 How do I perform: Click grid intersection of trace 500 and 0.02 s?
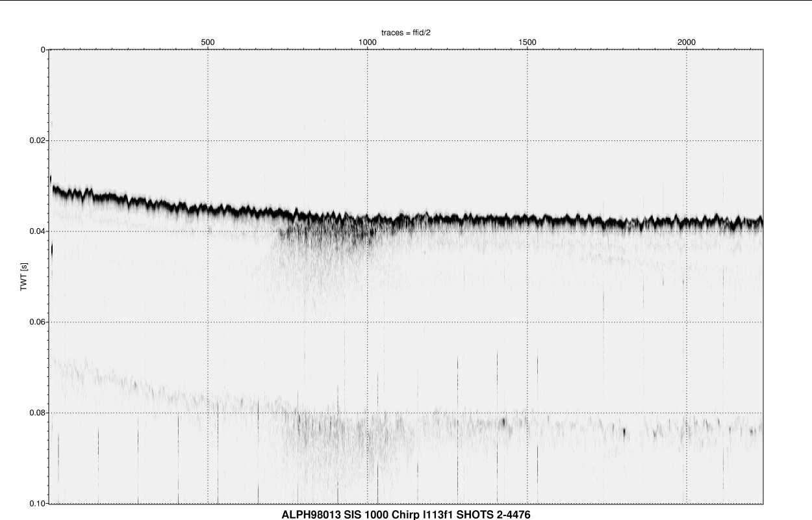click(208, 140)
